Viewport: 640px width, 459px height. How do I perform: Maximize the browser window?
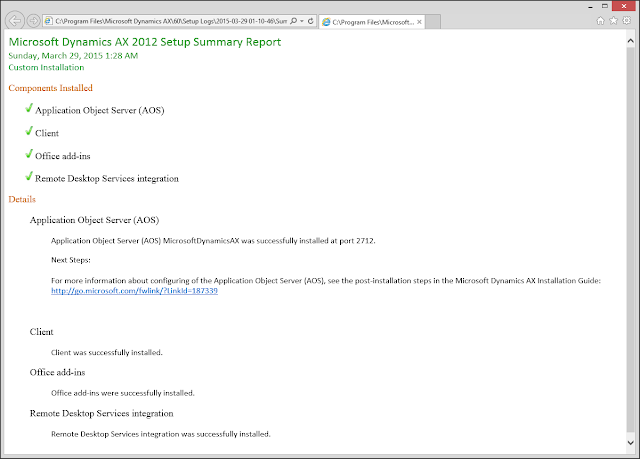coord(605,6)
